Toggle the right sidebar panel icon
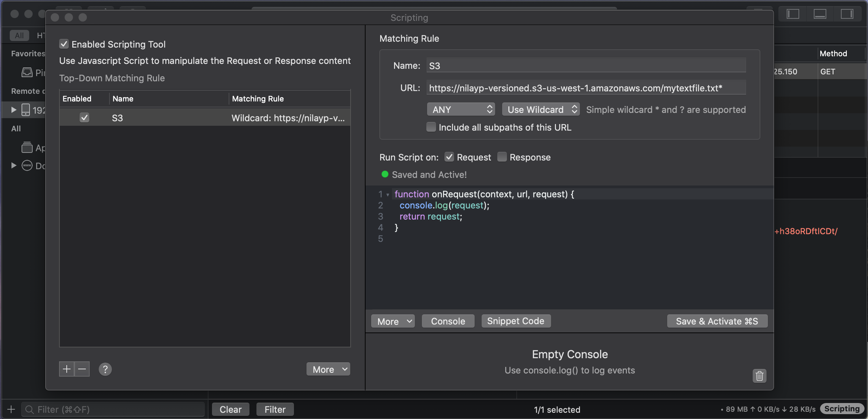Screen dimensions: 868x419 [x=847, y=14]
